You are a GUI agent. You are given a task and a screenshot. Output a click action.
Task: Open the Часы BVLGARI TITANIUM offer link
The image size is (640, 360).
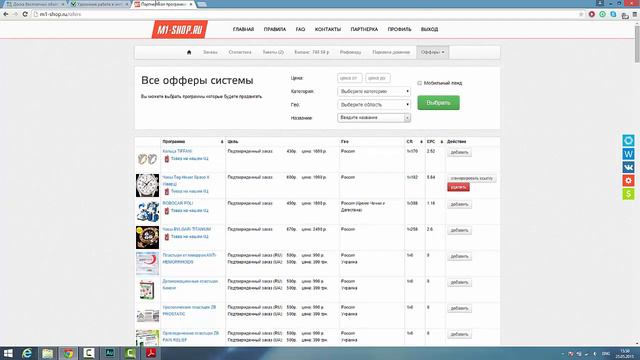click(187, 229)
